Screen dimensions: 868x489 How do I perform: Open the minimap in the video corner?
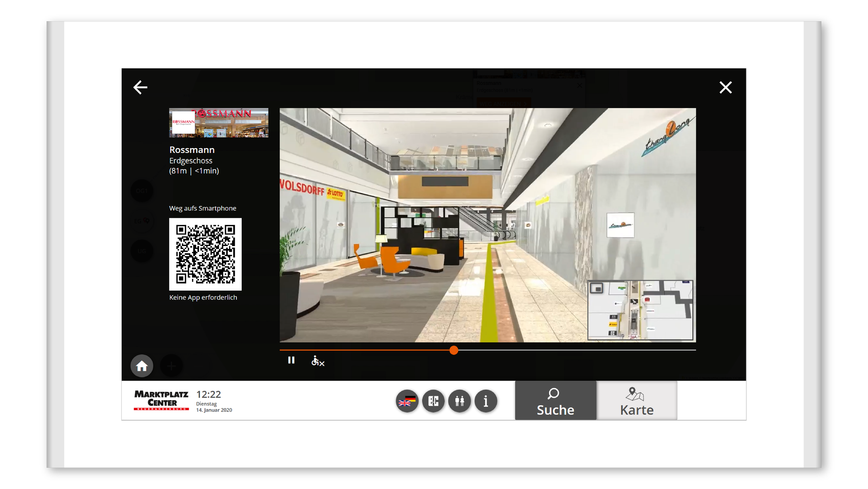[640, 310]
